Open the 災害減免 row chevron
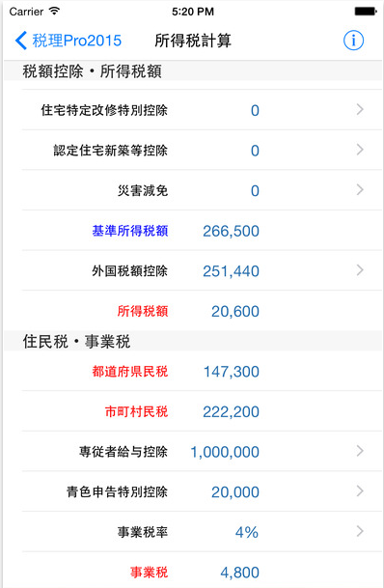 [360, 190]
